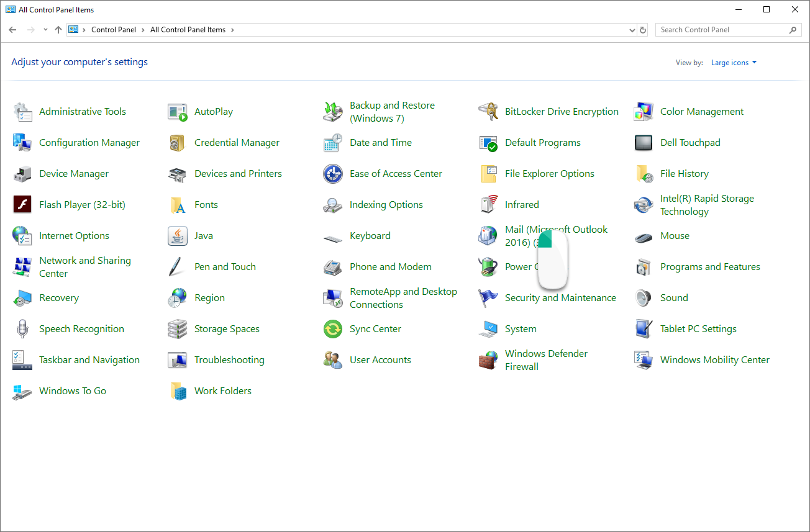Click the search magnifier icon

(x=793, y=30)
